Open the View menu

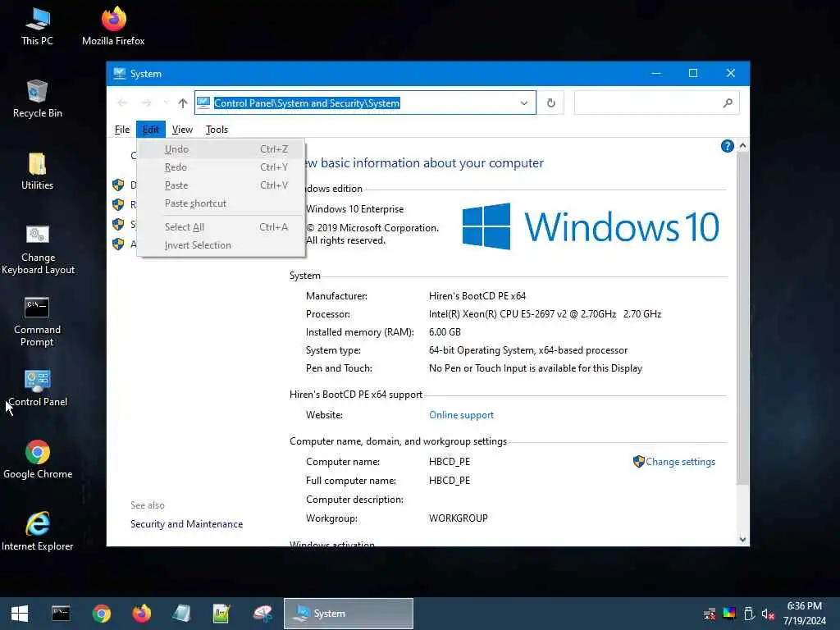(182, 129)
